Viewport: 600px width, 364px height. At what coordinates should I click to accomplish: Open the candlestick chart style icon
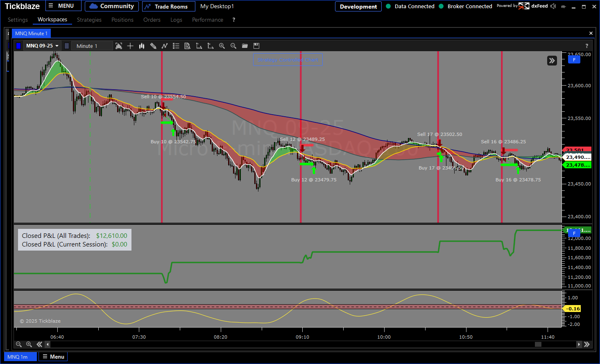tap(142, 46)
